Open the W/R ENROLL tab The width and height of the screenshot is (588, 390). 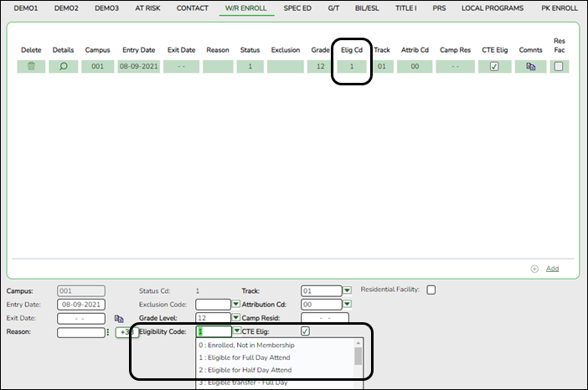pos(246,8)
